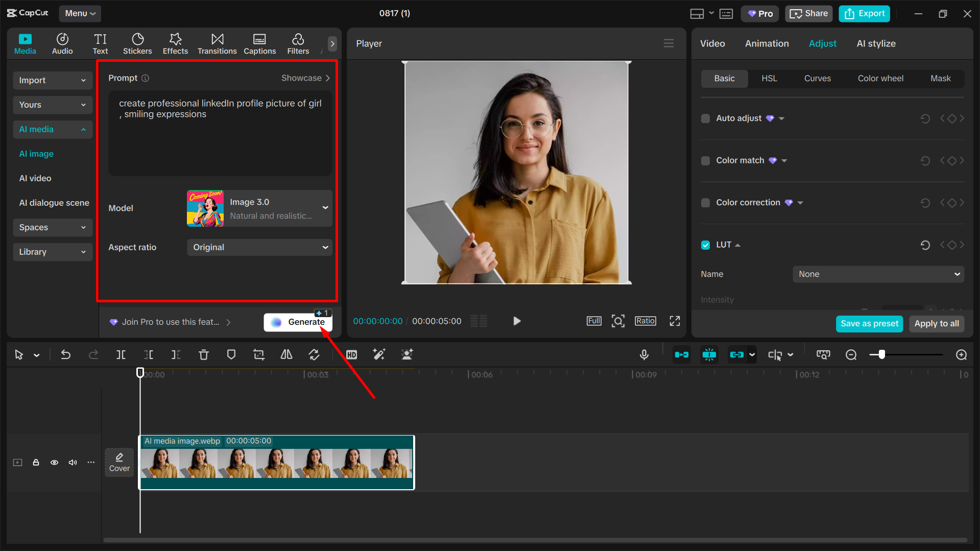Enable the Auto adjust checkbox
The image size is (980, 551).
[706, 118]
